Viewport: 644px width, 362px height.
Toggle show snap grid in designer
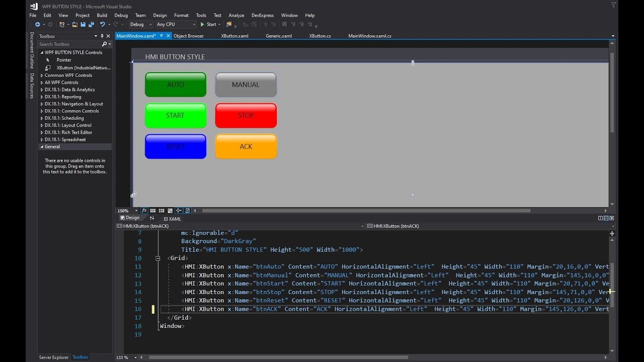(152, 211)
